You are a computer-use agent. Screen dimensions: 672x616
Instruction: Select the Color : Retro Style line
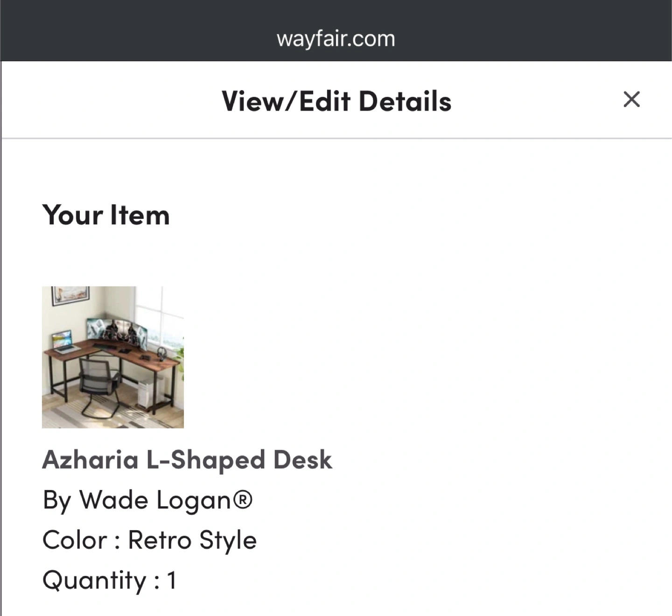point(149,541)
